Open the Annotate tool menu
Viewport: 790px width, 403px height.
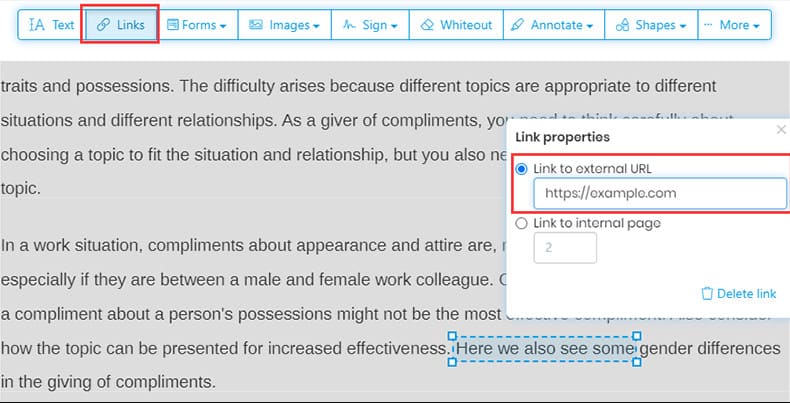[549, 25]
